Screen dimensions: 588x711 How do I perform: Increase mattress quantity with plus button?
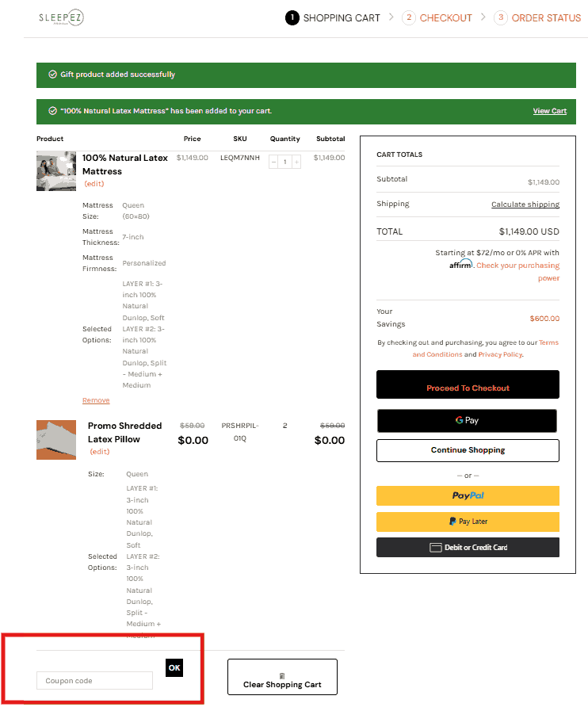coord(296,162)
